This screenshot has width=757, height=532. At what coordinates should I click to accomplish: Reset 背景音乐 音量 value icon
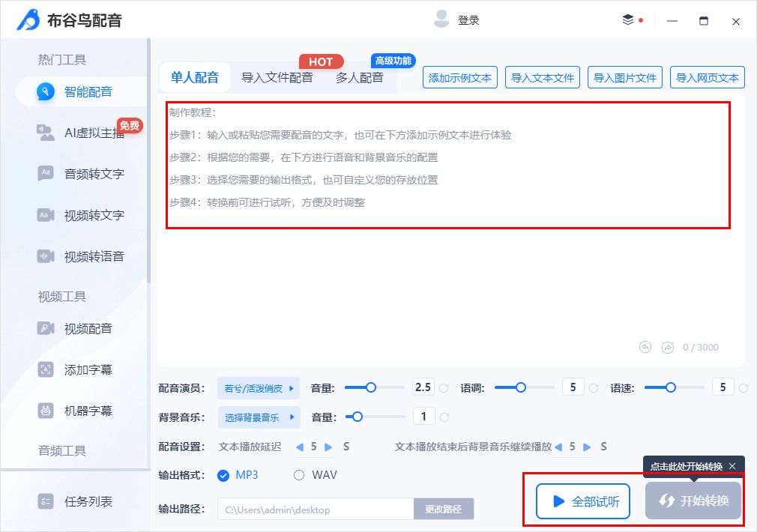pos(444,417)
